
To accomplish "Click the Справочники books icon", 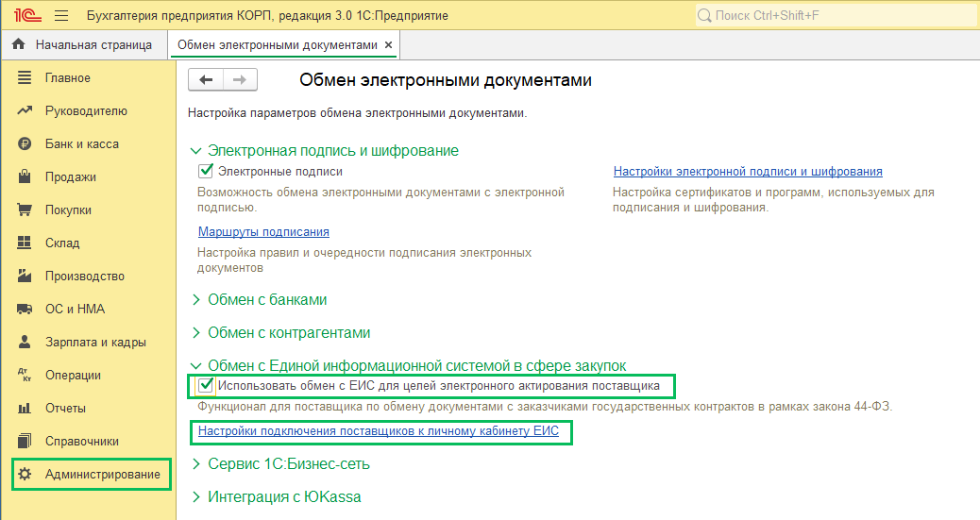I will (x=25, y=441).
